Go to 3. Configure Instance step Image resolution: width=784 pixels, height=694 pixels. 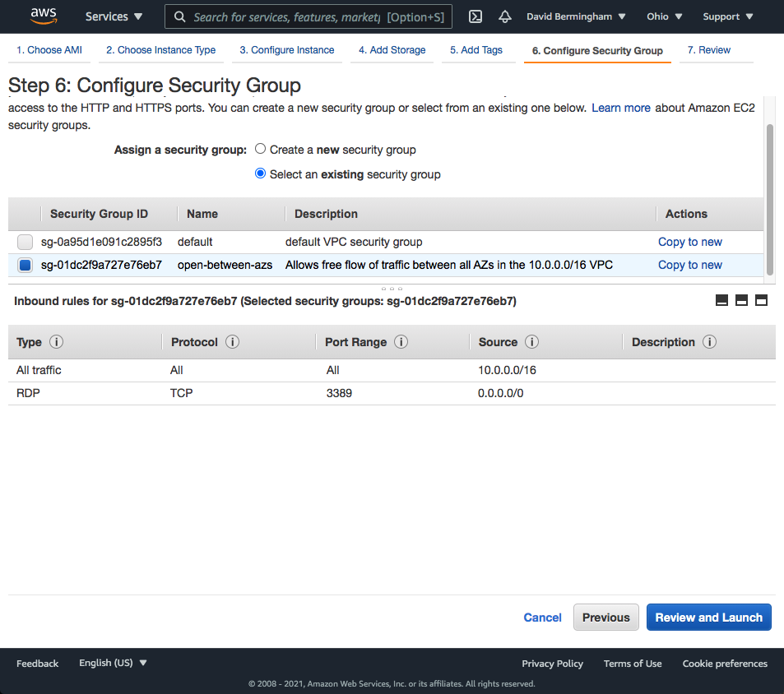click(x=286, y=50)
